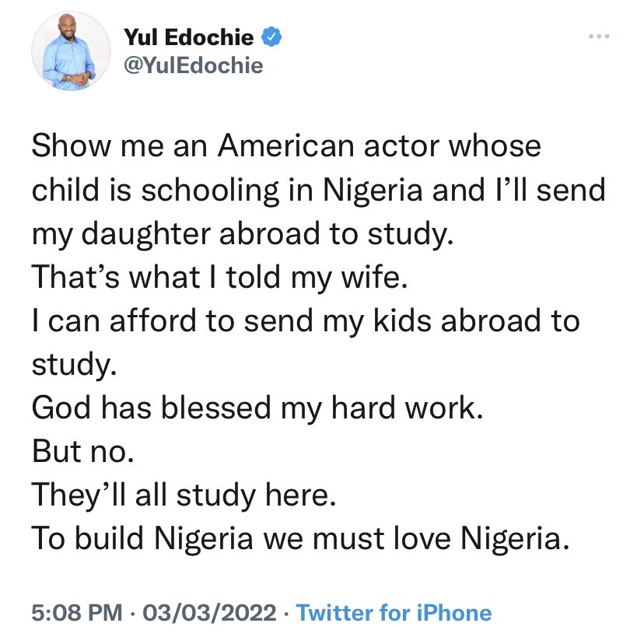Image resolution: width=644 pixels, height=644 pixels.
Task: Open the three-dot more options menu
Action: 597,38
